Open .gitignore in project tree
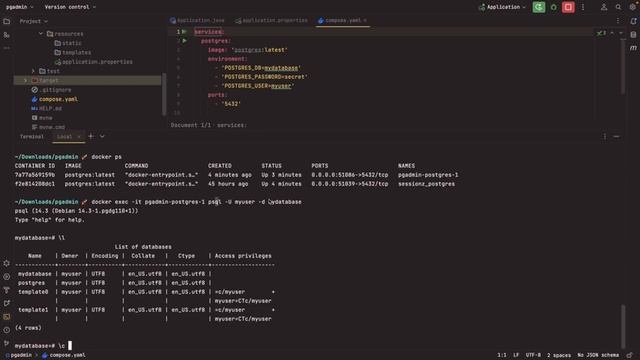The image size is (640, 360). tap(51, 90)
